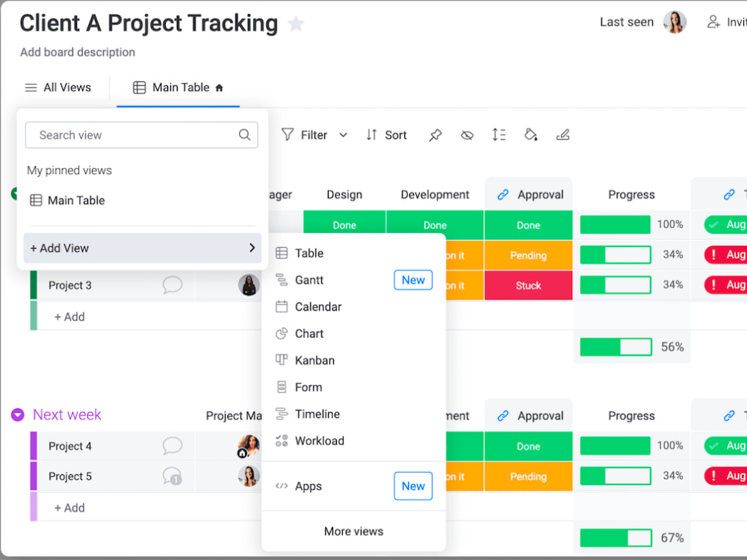The height and width of the screenshot is (560, 747).
Task: Open Project 3 conversation bubble
Action: coord(172,285)
